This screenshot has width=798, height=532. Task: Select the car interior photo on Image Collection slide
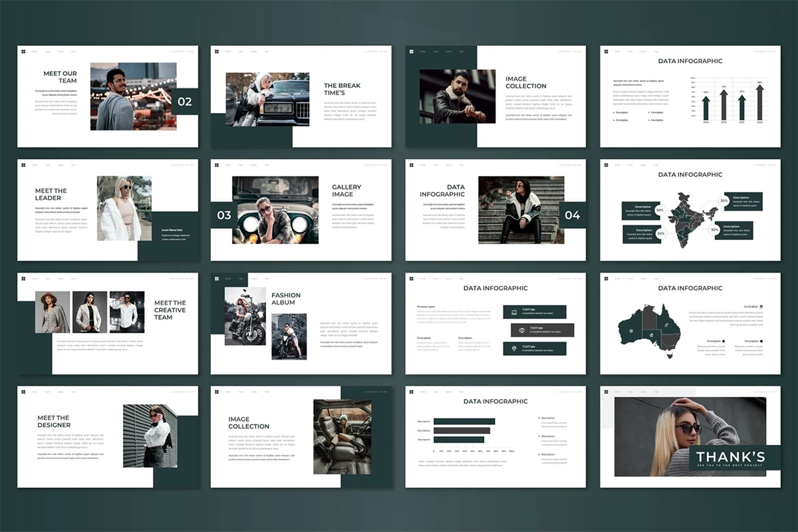point(342,436)
